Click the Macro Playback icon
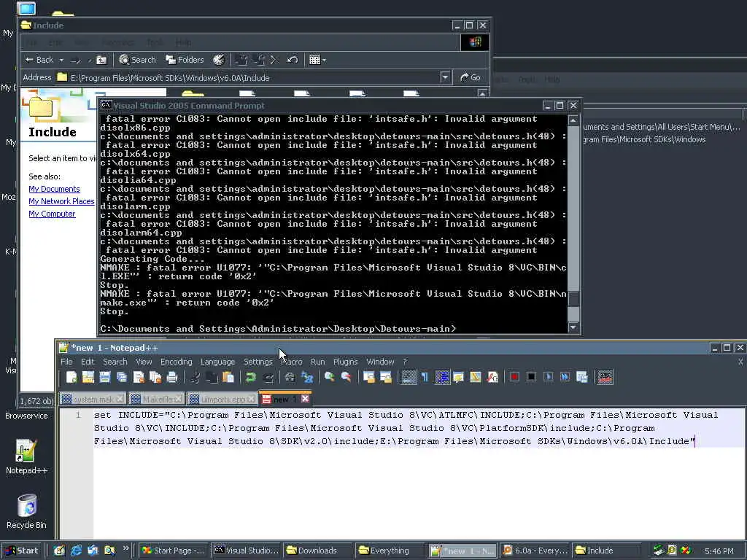This screenshot has width=747, height=560. point(549,377)
